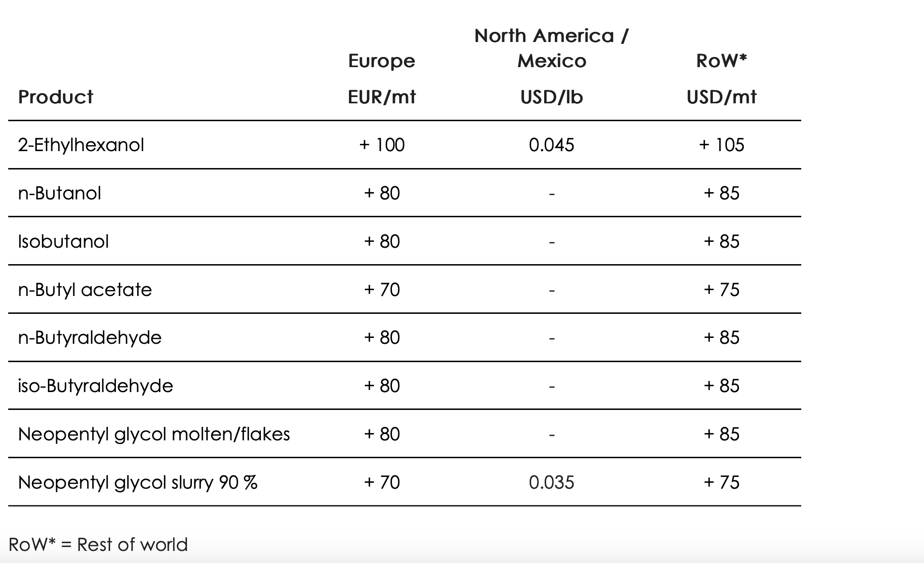Viewport: 924px width, 563px height.
Task: Select the + 100 Europe value
Action: (x=382, y=145)
